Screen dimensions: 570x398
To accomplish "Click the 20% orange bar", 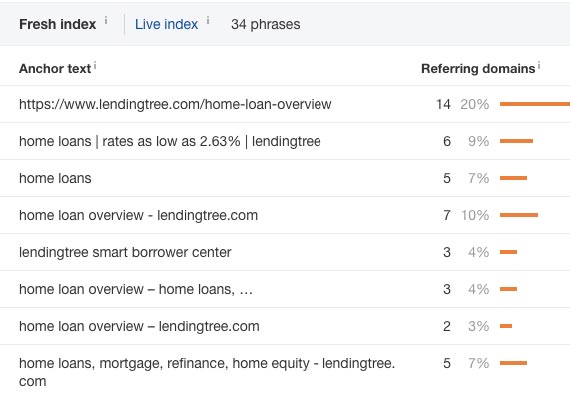I will 535,104.
